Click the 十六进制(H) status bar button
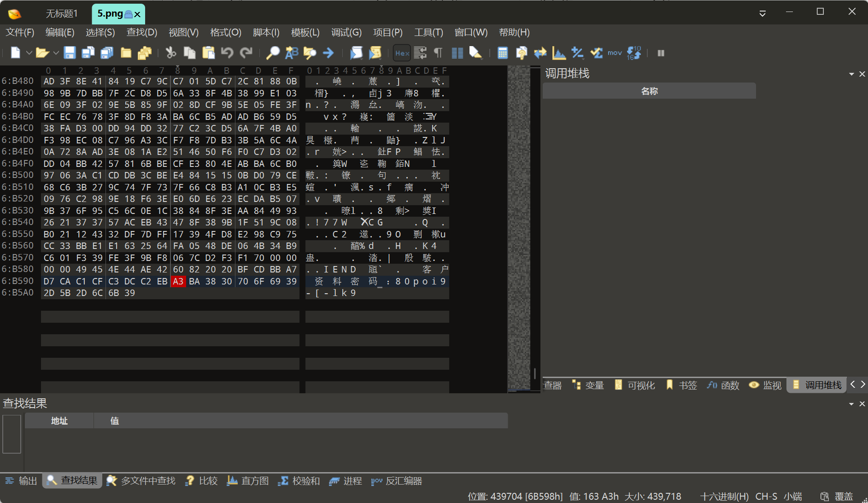Image resolution: width=868 pixels, height=503 pixels. pos(724,497)
